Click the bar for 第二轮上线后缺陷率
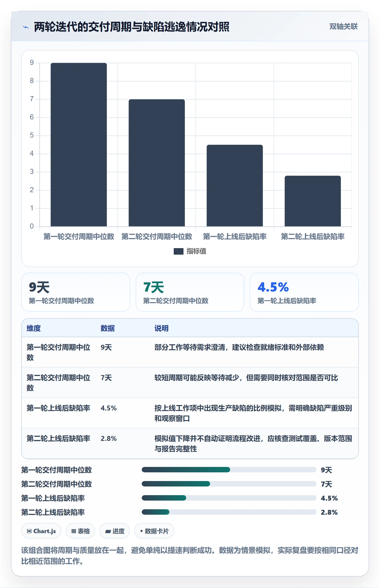This screenshot has width=380, height=588. click(313, 201)
